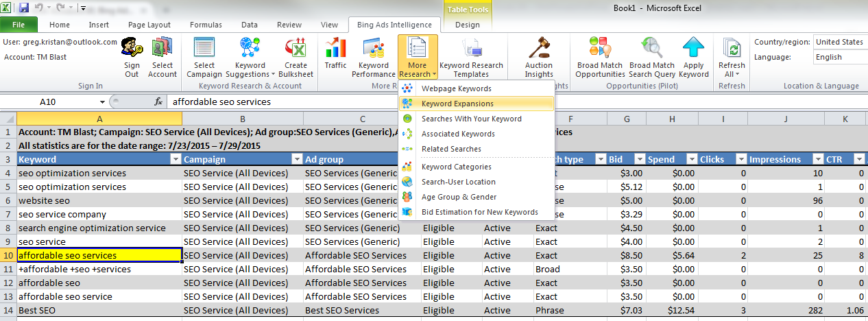Select column A header

pos(99,117)
